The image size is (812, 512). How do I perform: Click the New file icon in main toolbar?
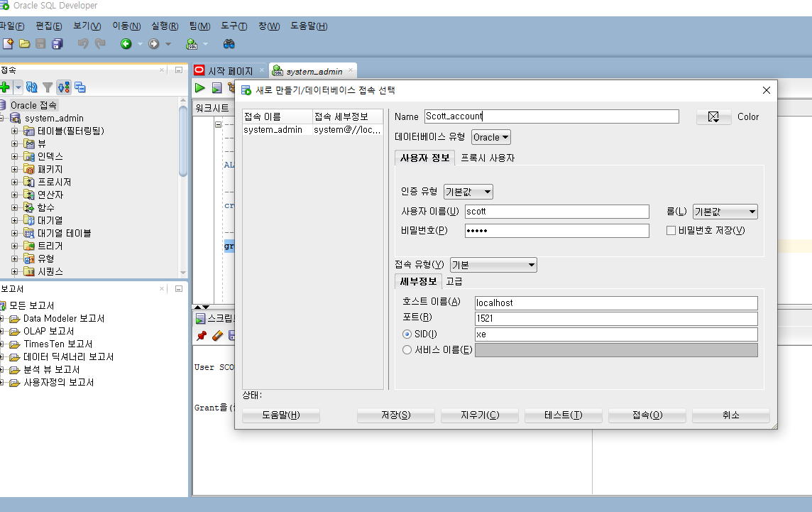[8, 44]
